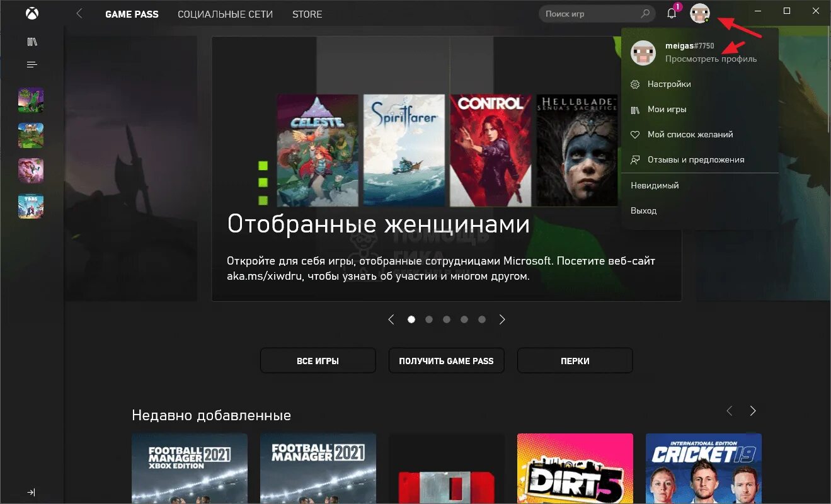Open the Celeste game cover
831x504 pixels.
click(318, 150)
